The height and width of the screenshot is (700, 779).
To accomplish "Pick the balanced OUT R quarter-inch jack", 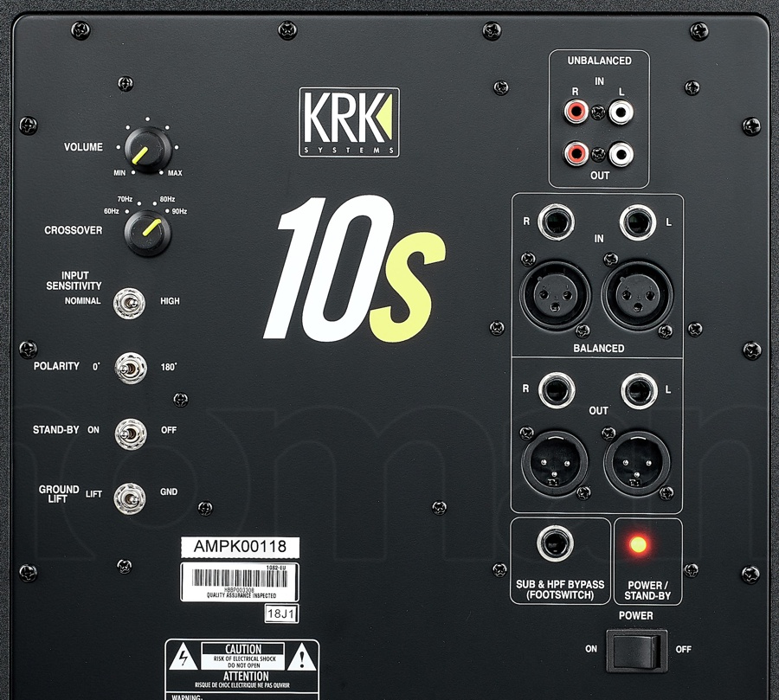I will click(x=557, y=390).
